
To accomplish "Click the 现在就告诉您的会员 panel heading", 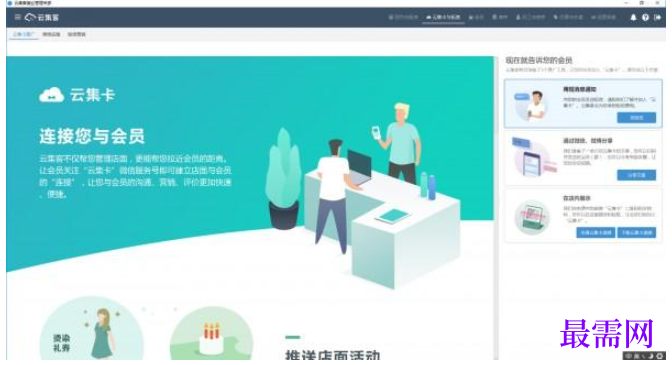I will point(539,60).
